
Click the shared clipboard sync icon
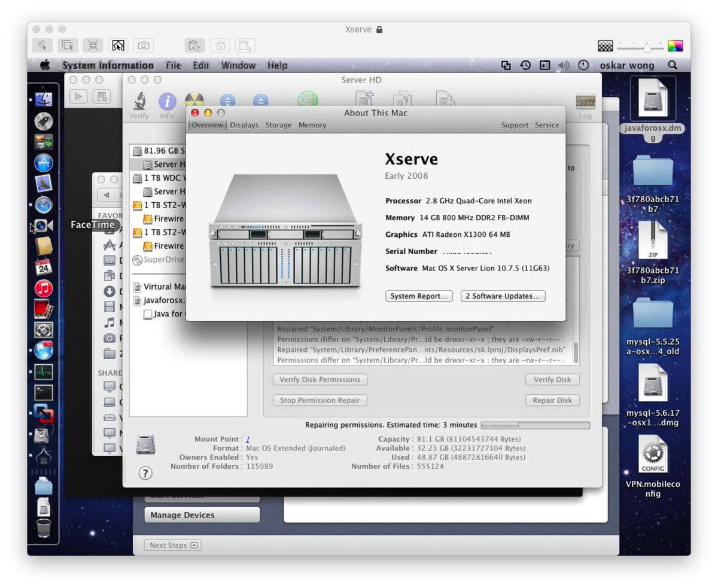(194, 45)
